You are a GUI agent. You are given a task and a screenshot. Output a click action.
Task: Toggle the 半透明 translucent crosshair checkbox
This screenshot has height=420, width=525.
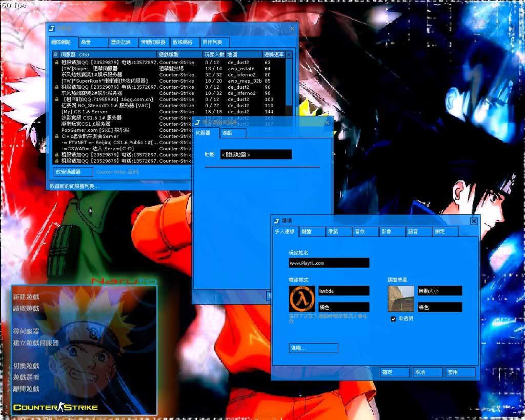point(393,319)
